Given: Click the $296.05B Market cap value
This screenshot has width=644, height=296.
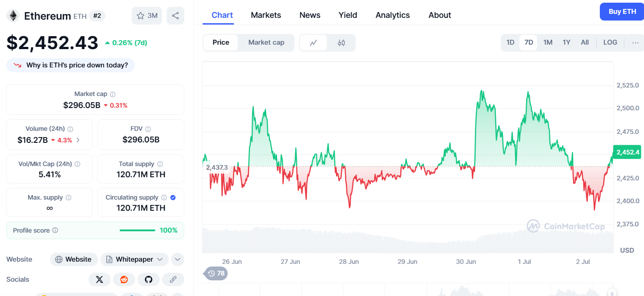Looking at the screenshot, I should tap(82, 105).
